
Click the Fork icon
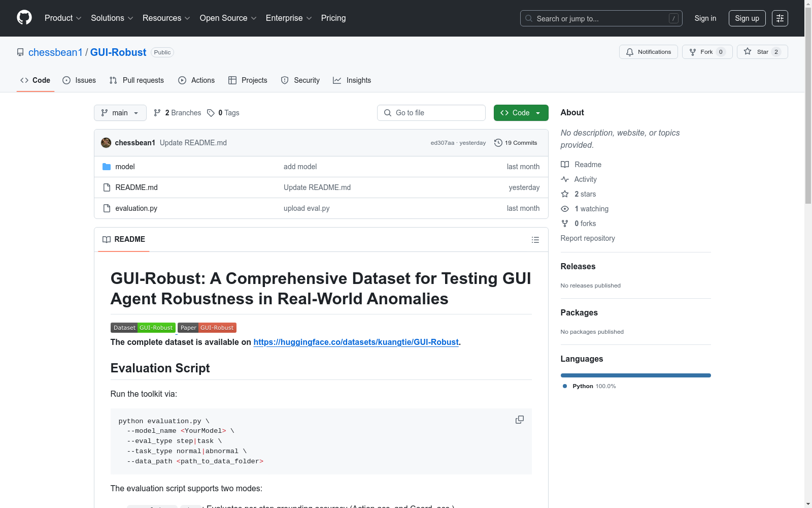click(x=693, y=52)
